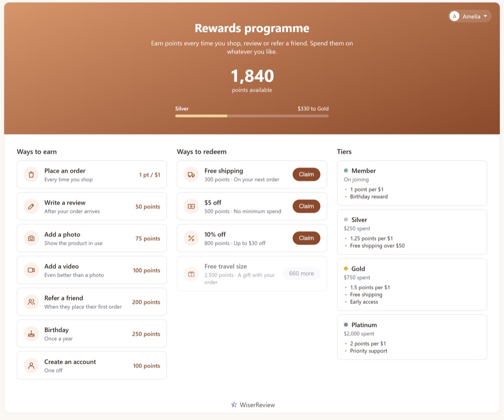Select the "Refer a friend" title
The height and width of the screenshot is (420, 504).
click(x=63, y=298)
